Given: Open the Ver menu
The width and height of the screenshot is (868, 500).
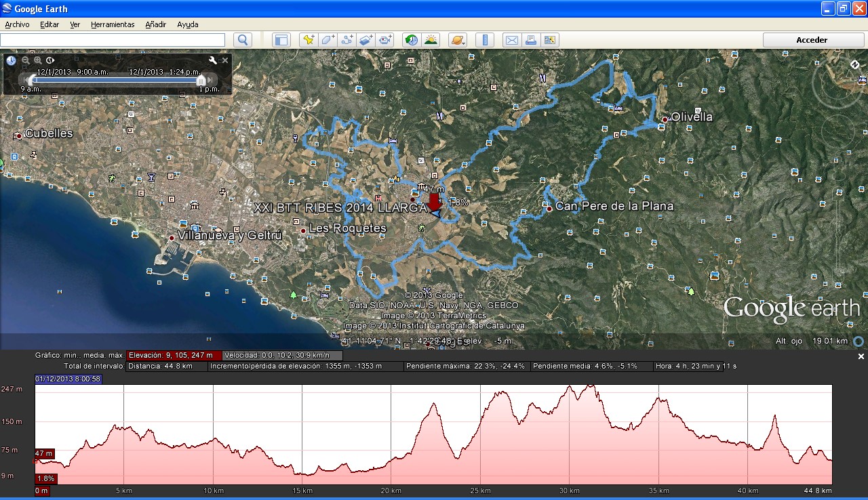Looking at the screenshot, I should coord(75,24).
